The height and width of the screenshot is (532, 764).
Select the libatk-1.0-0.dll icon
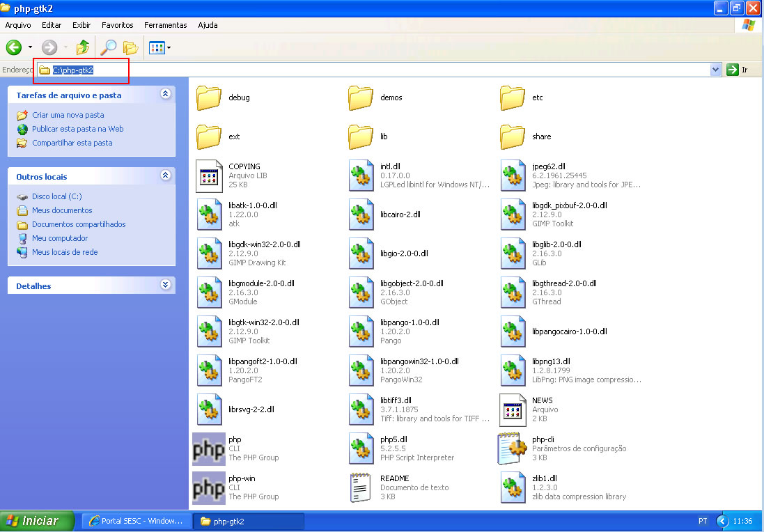pos(209,214)
